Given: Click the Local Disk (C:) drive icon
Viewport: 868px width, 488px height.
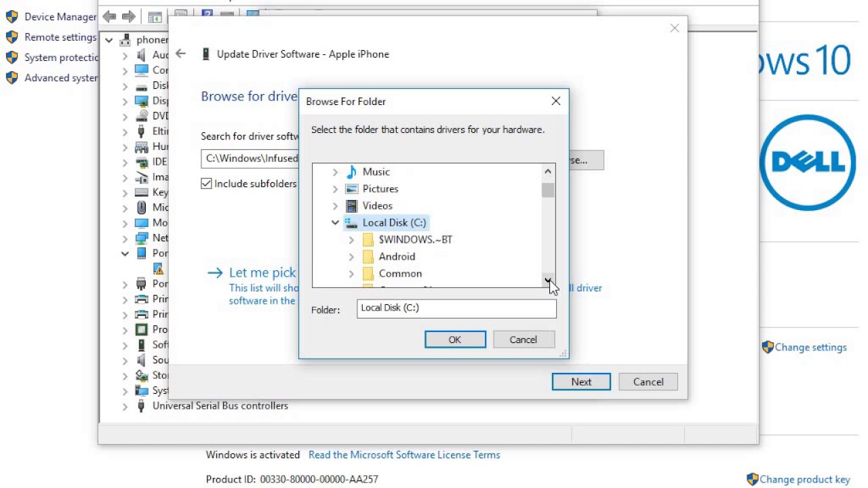Looking at the screenshot, I should click(351, 223).
